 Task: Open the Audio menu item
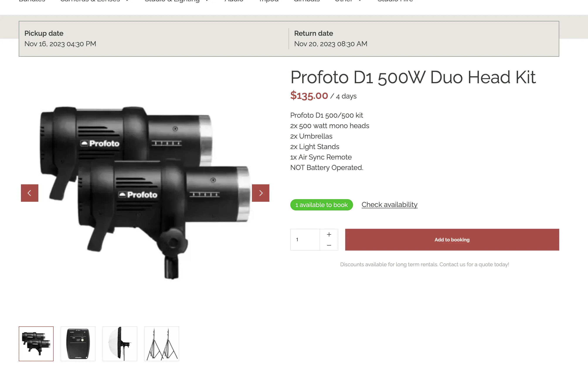(234, 1)
